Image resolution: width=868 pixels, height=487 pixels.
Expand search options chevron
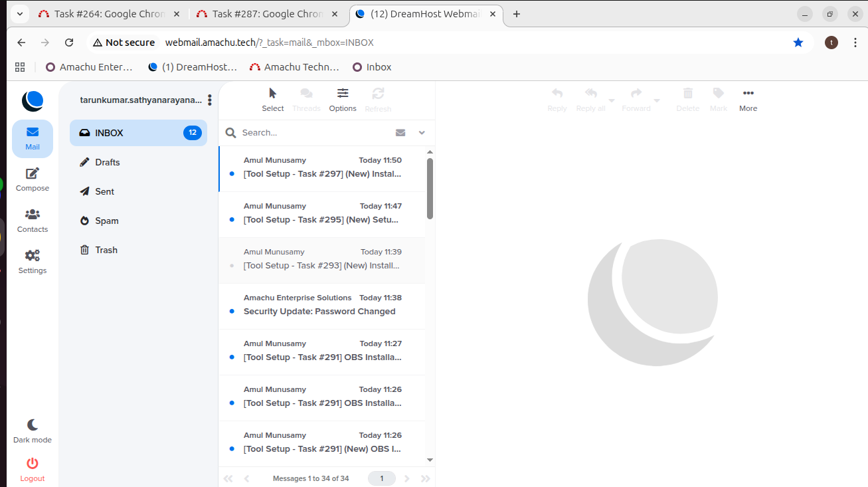(x=422, y=133)
